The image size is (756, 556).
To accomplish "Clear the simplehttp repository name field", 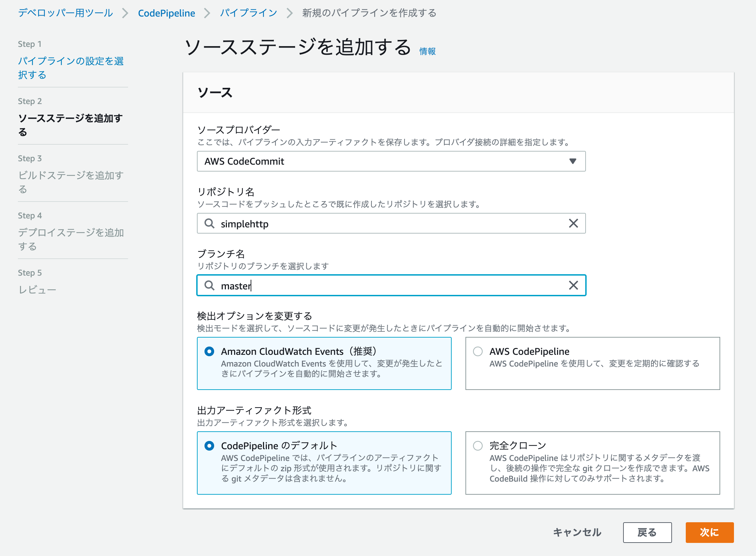I will pos(573,223).
